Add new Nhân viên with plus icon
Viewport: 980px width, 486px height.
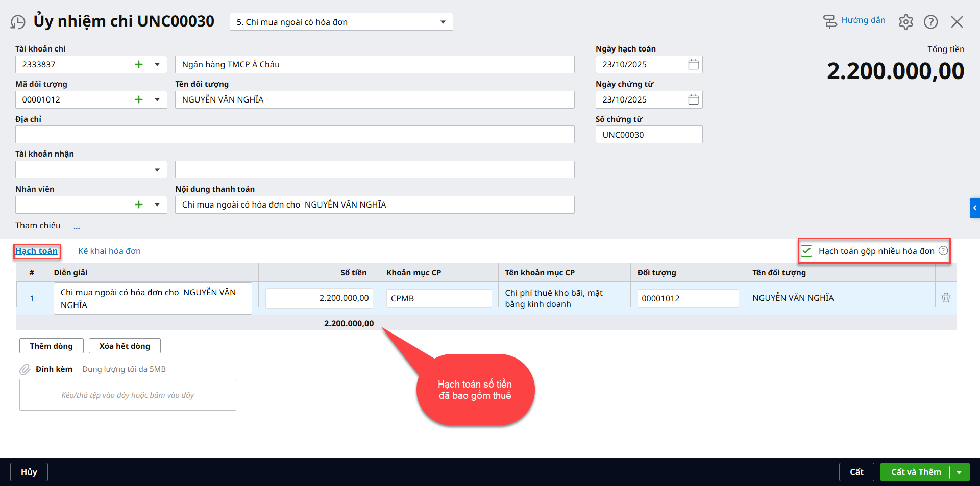click(138, 205)
